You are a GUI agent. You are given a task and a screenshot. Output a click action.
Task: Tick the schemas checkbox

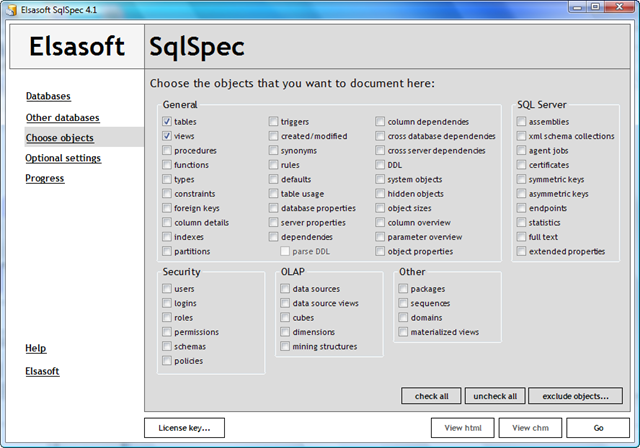click(167, 346)
